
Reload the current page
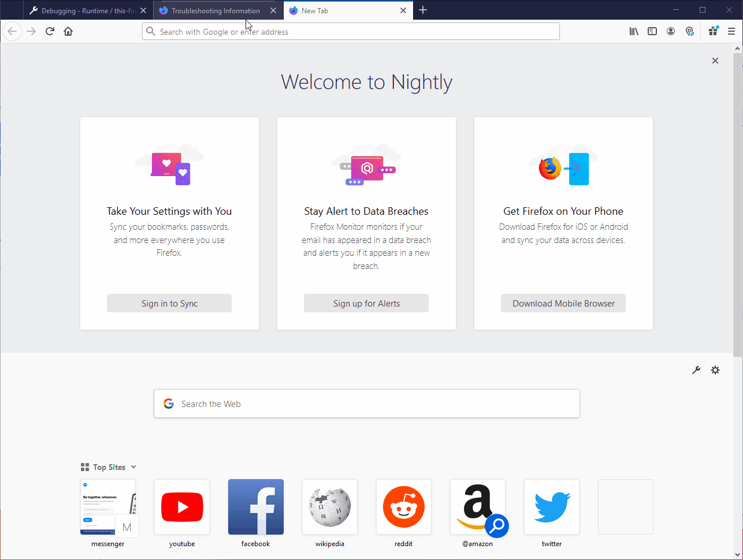tap(50, 31)
